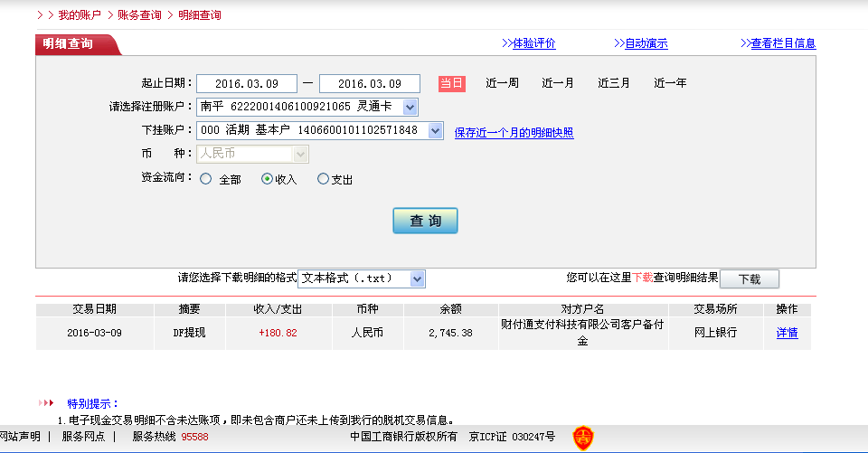
Task: Select the 近一月 quick date range
Action: point(558,83)
